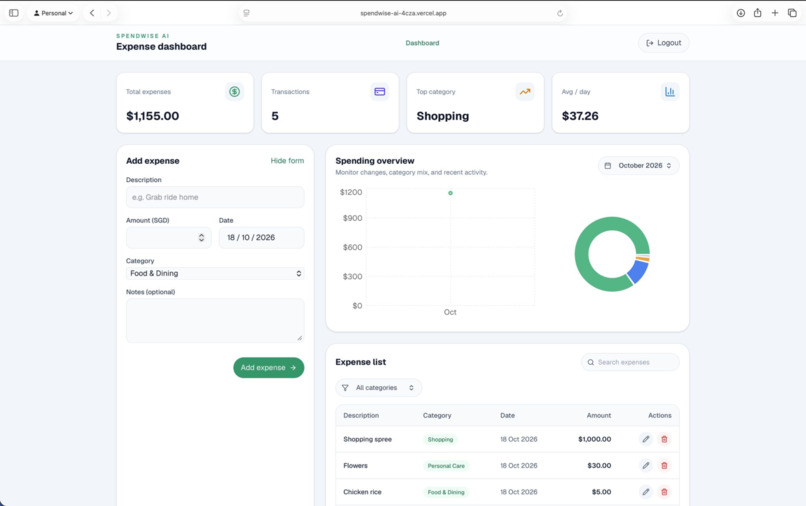806x506 pixels.
Task: Click the Amount column header
Action: click(x=599, y=415)
